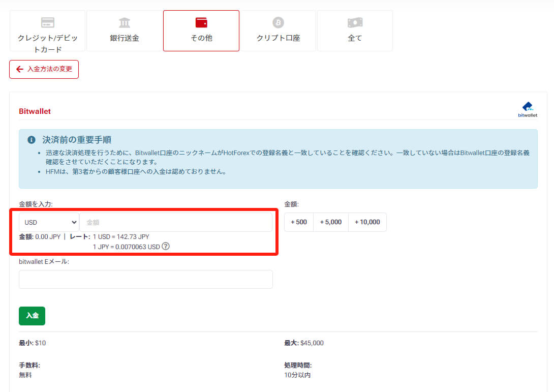Click the red wallet icon above その他
Screen dimensions: 554x392
pos(201,22)
